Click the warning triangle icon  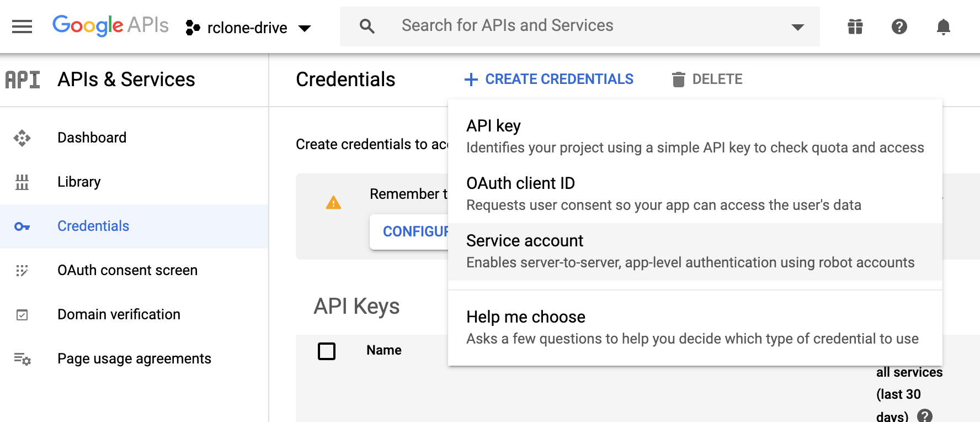333,203
